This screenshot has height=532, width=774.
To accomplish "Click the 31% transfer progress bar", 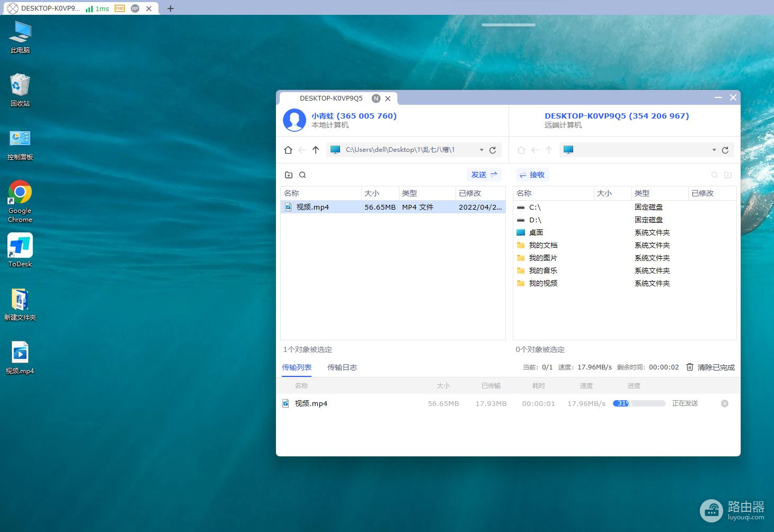I will pos(639,403).
